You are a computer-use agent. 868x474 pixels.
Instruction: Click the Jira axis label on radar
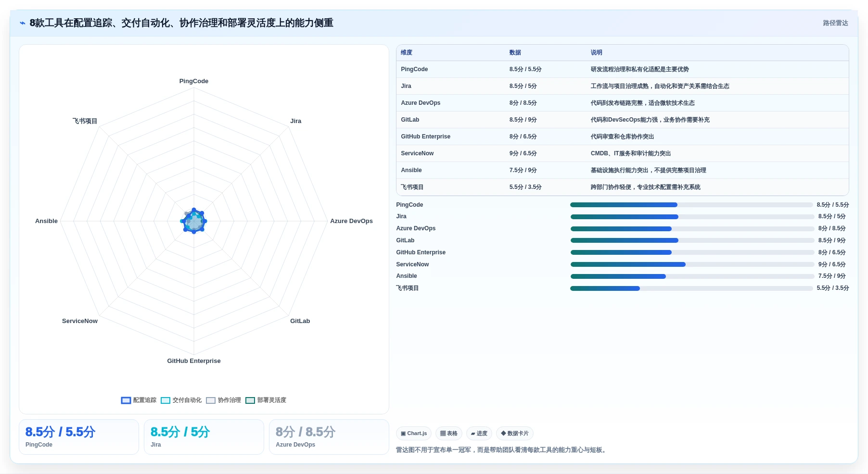[x=296, y=121]
